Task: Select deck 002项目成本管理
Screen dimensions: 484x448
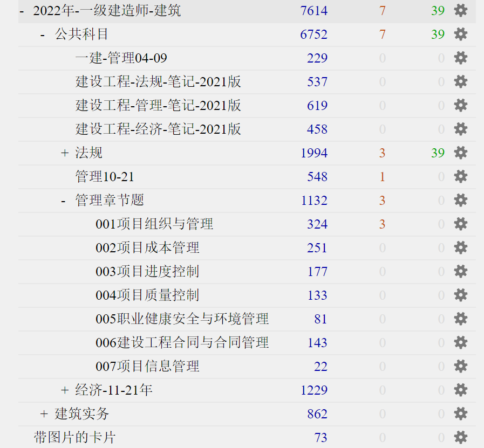Action: tap(147, 248)
